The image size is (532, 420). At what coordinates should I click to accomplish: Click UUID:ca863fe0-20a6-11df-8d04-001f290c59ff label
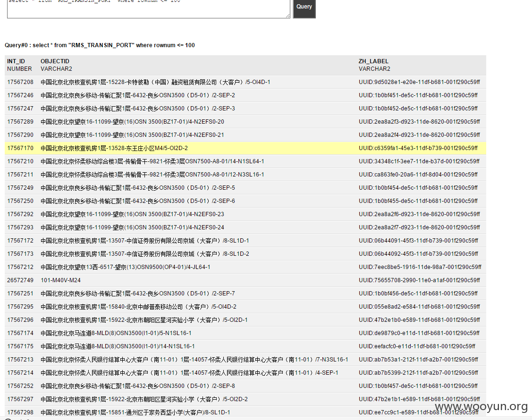(x=418, y=175)
